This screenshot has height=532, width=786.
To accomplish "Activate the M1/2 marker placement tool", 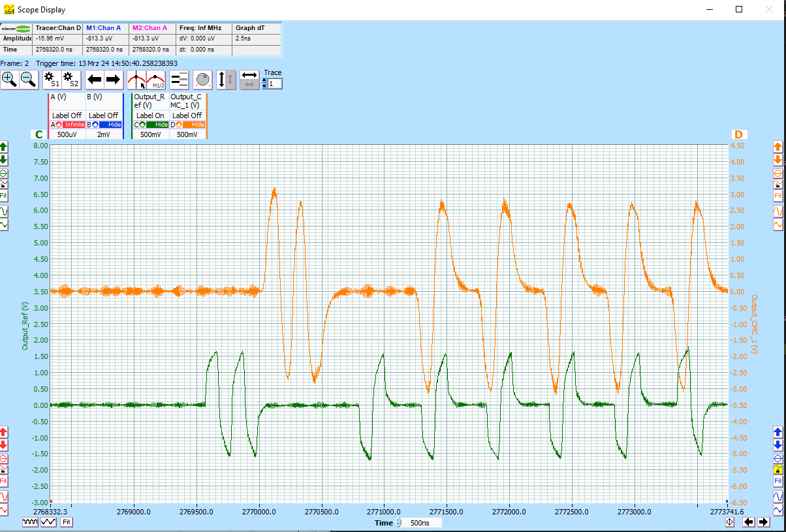I will coord(155,80).
